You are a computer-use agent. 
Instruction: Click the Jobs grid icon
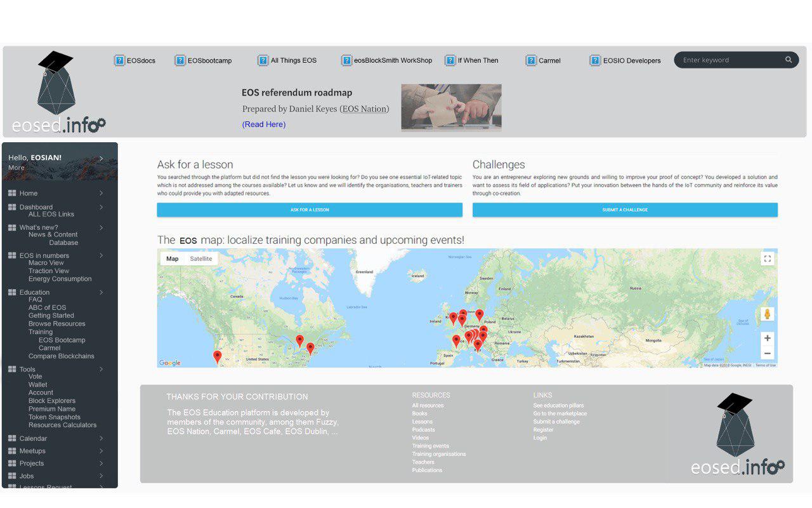click(x=12, y=476)
